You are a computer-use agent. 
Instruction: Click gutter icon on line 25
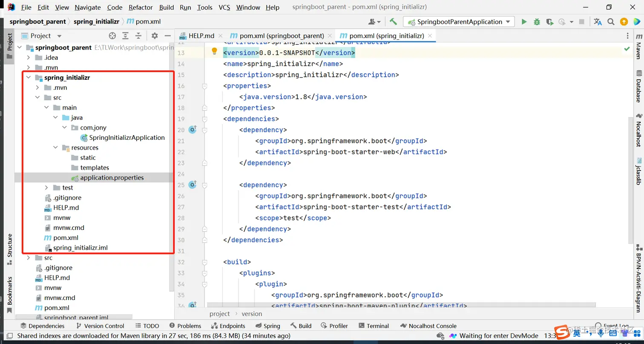coord(193,185)
